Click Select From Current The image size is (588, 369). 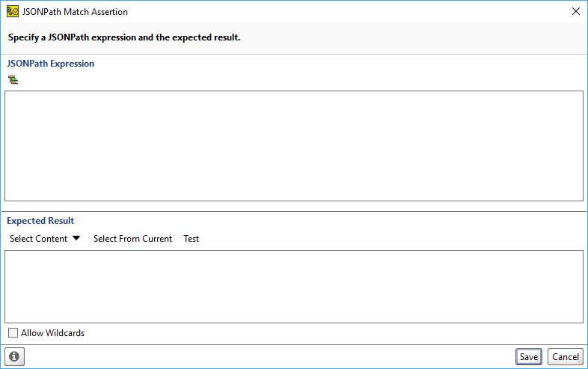pos(132,239)
